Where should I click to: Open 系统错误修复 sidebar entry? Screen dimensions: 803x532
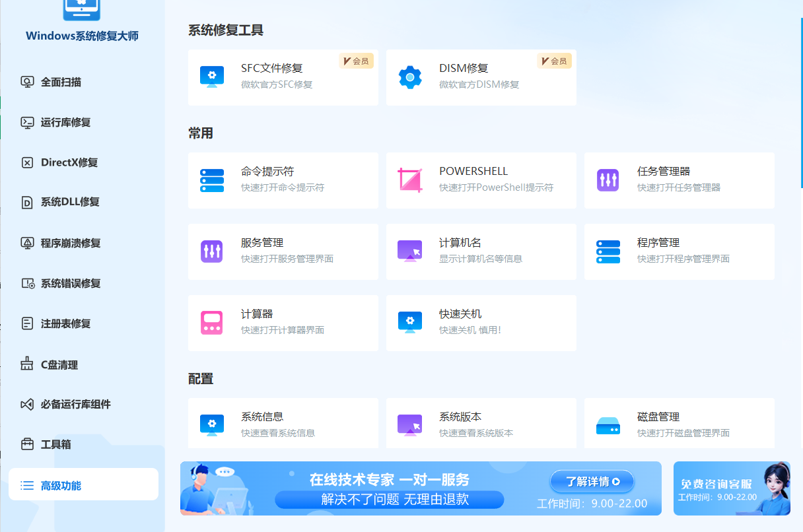click(x=83, y=283)
